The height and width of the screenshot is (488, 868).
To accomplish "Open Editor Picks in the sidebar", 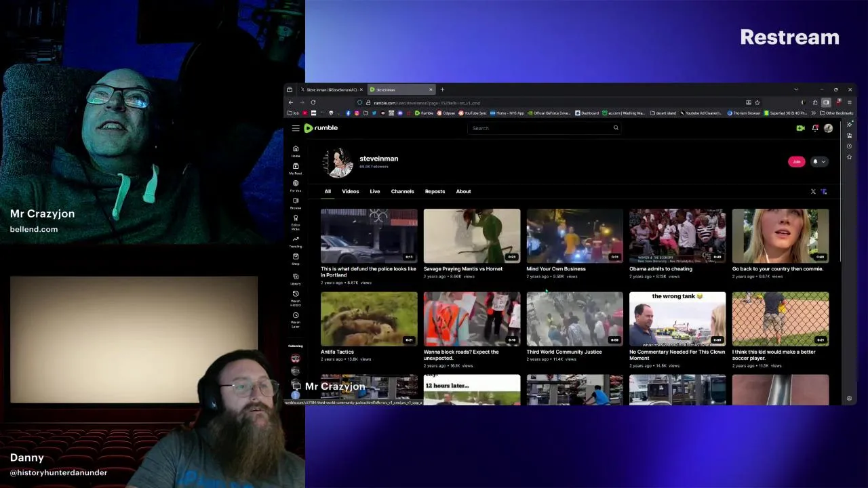I will [296, 222].
